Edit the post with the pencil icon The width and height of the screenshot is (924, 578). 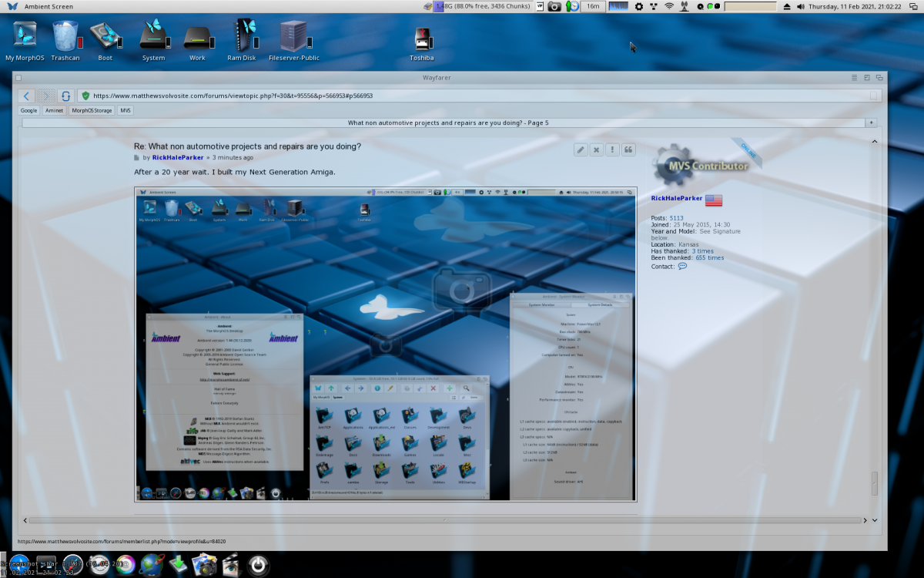581,150
